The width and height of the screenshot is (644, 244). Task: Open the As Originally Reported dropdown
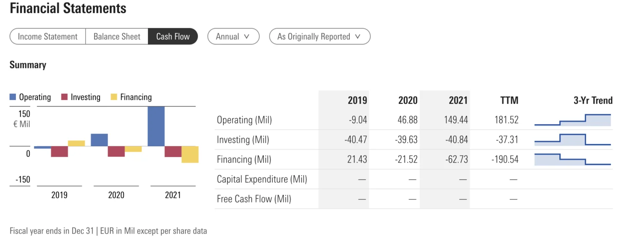tap(319, 37)
